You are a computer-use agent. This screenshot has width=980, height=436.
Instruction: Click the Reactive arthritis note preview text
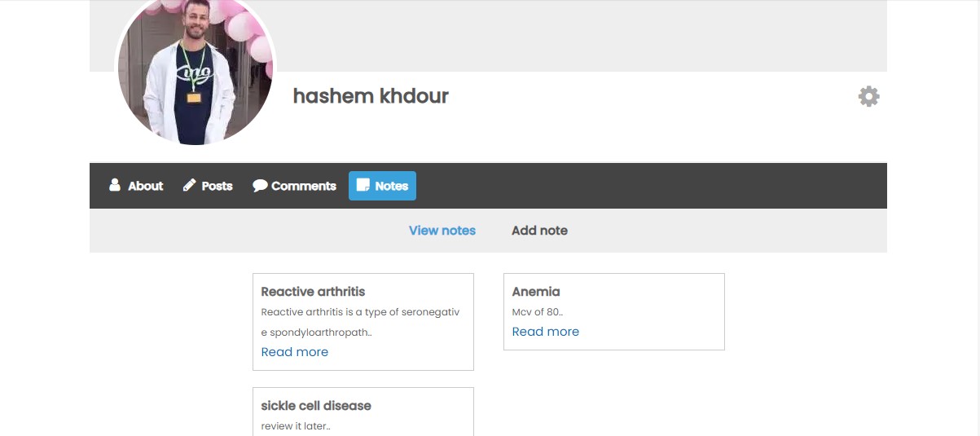[x=361, y=322]
